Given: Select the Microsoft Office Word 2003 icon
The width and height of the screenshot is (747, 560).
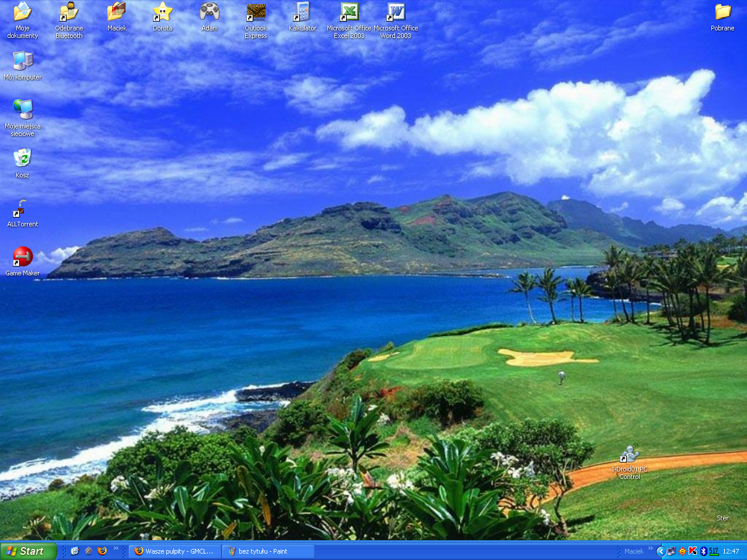Looking at the screenshot, I should click(x=396, y=12).
